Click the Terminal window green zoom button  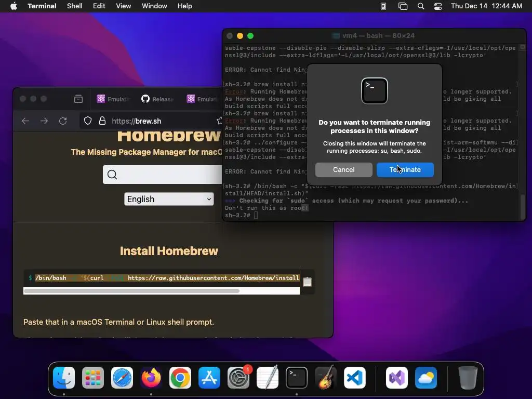click(250, 36)
